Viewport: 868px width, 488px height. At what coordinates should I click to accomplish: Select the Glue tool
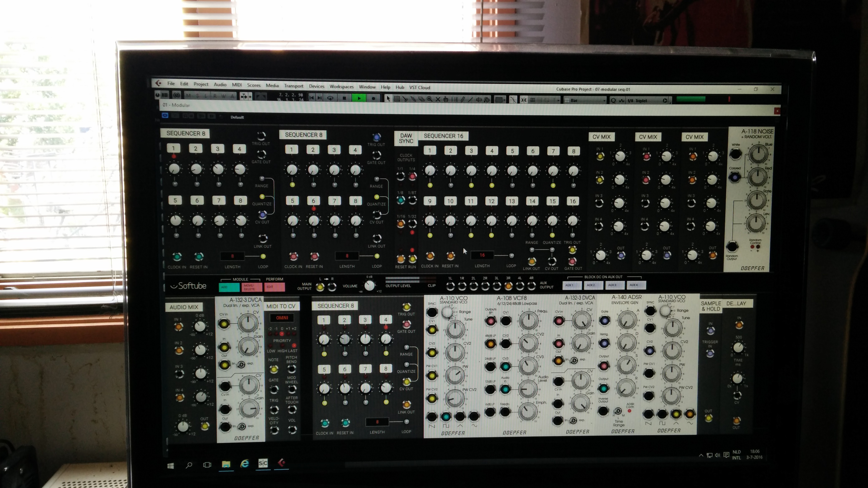tap(413, 99)
